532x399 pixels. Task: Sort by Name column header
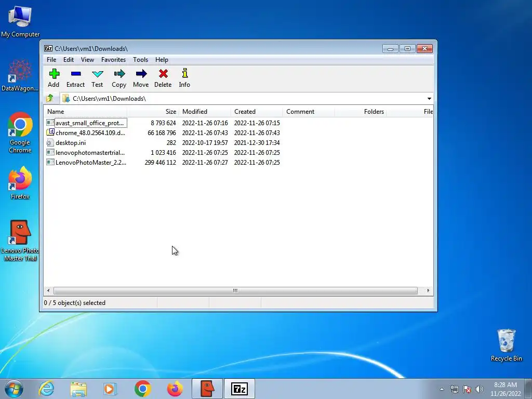click(85, 112)
